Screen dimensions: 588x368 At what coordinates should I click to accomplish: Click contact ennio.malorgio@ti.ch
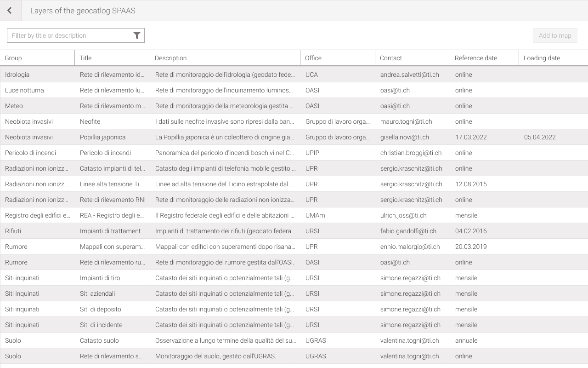coord(410,247)
